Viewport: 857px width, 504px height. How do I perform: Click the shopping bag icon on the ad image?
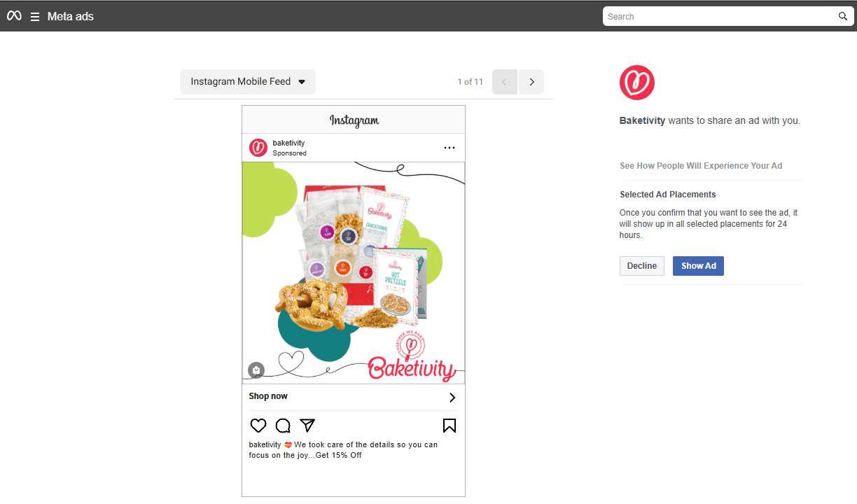[256, 370]
